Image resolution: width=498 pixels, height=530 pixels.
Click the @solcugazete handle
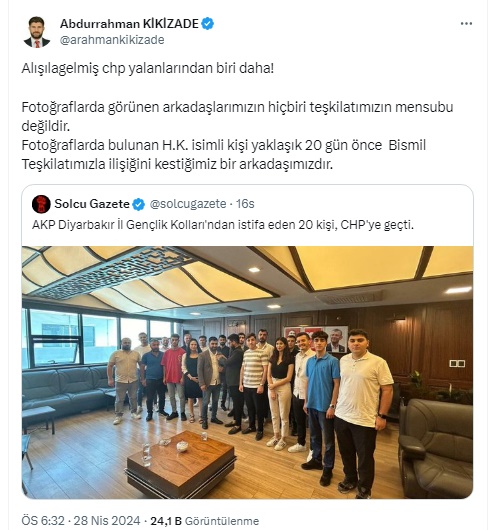pos(188,204)
